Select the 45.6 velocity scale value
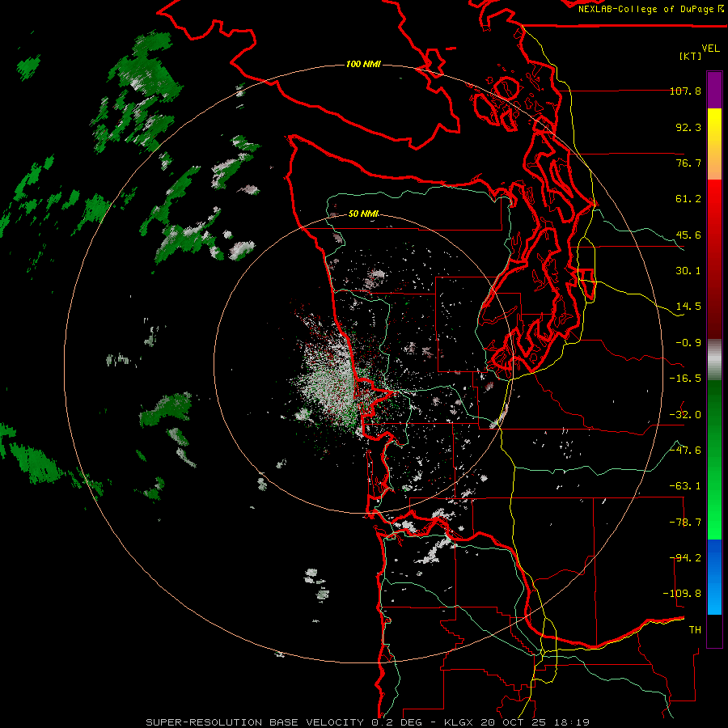The width and height of the screenshot is (728, 728). point(688,235)
